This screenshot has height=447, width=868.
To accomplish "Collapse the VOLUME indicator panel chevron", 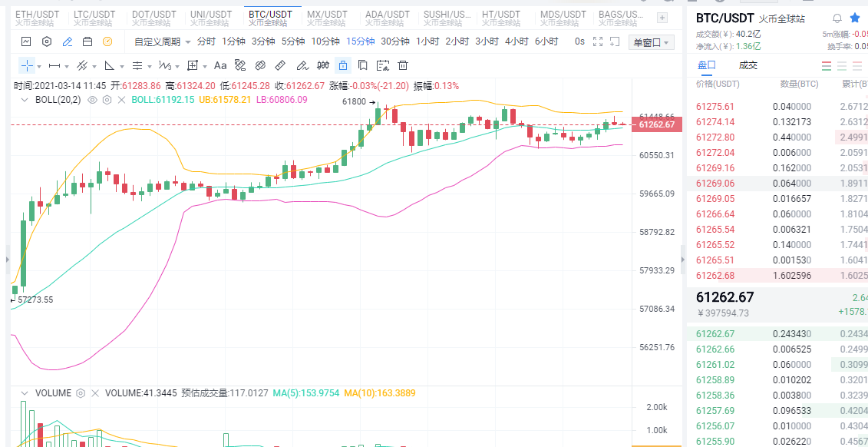I will pos(24,393).
